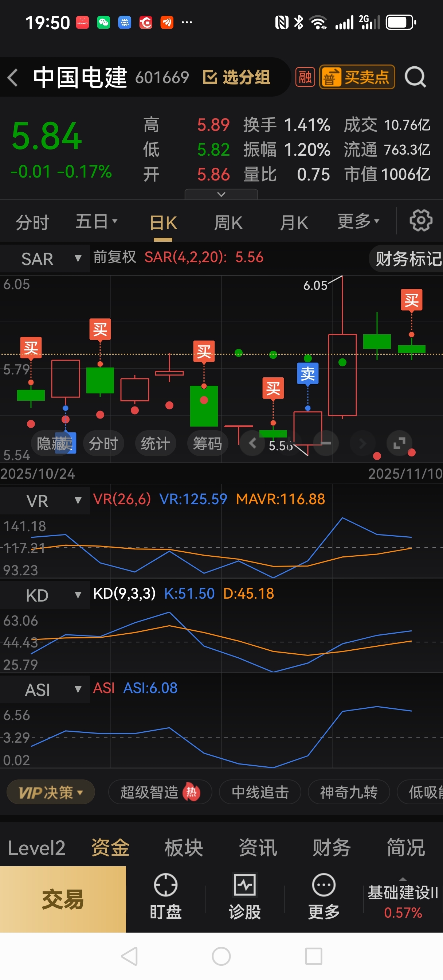The height and width of the screenshot is (980, 443).
Task: Open the 更多 chart period dropdown
Action: click(358, 221)
